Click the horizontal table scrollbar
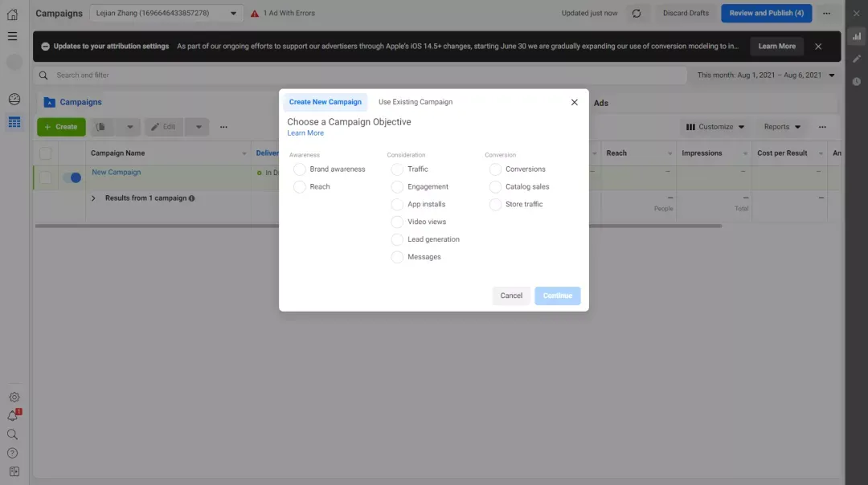This screenshot has width=868, height=485. (x=378, y=226)
